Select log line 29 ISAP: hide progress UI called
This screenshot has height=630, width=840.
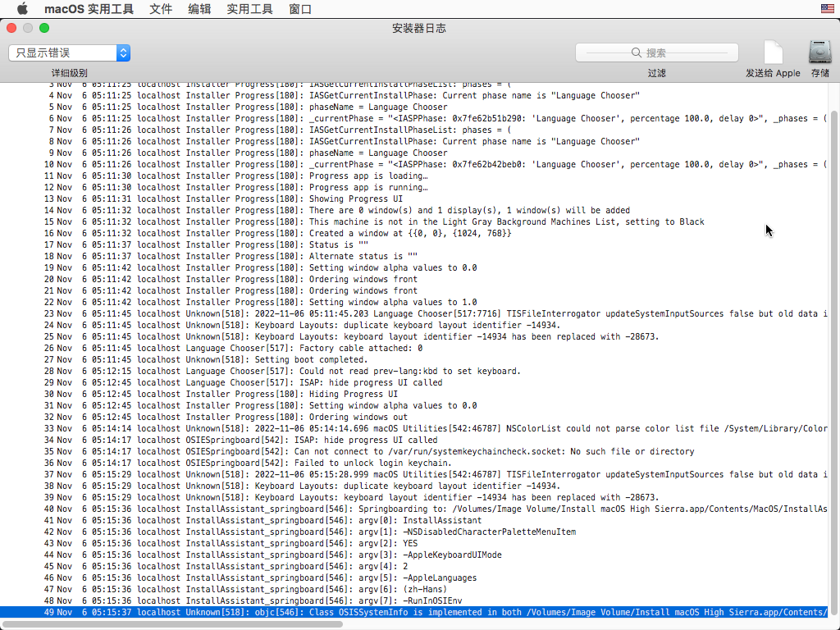coord(413,382)
